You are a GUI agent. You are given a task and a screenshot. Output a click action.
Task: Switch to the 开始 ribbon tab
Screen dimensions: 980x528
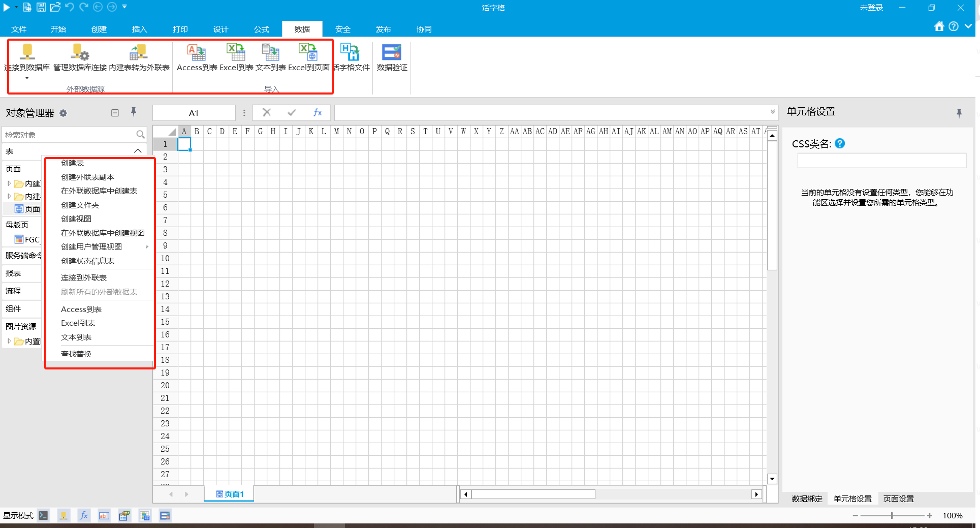[x=58, y=29]
